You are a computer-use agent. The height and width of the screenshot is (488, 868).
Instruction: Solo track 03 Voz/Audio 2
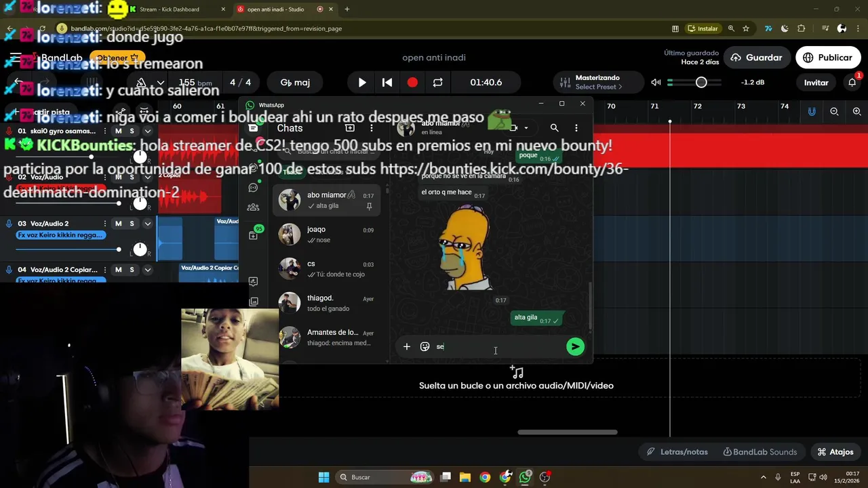coord(132,224)
